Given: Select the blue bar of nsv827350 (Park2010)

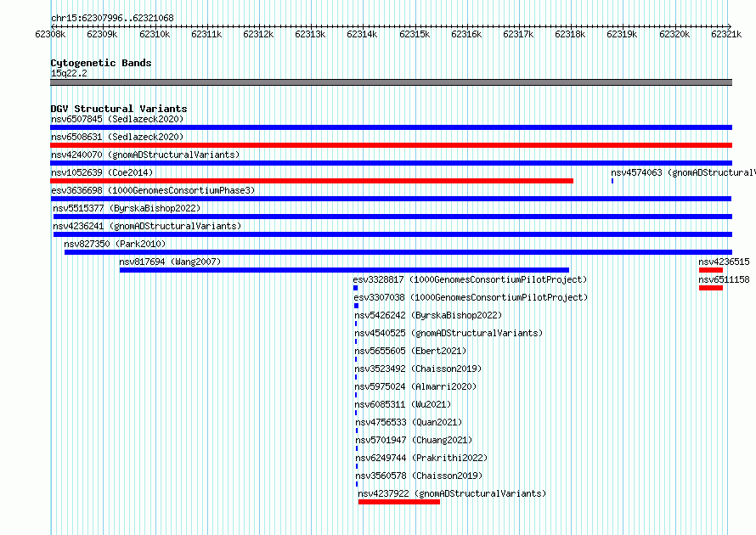Looking at the screenshot, I should tap(398, 252).
